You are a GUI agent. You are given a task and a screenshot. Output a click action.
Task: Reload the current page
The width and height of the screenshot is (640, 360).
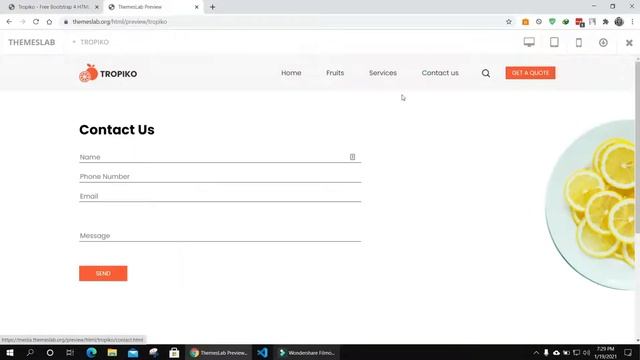pyautogui.click(x=36, y=22)
